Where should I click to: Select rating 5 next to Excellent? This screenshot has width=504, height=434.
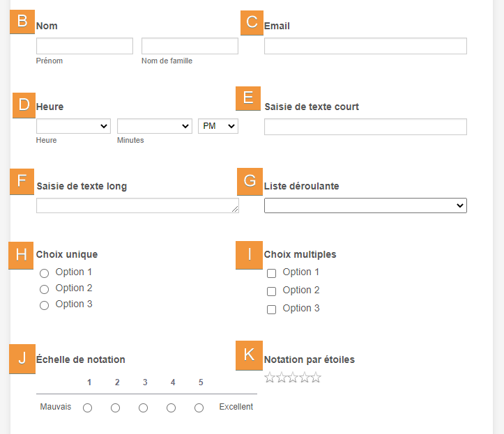pos(199,408)
